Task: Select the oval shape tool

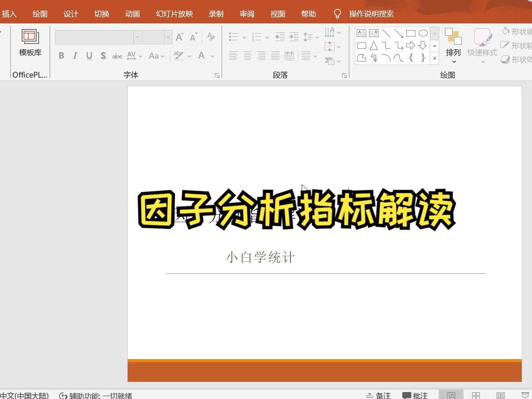Action: coord(423,33)
